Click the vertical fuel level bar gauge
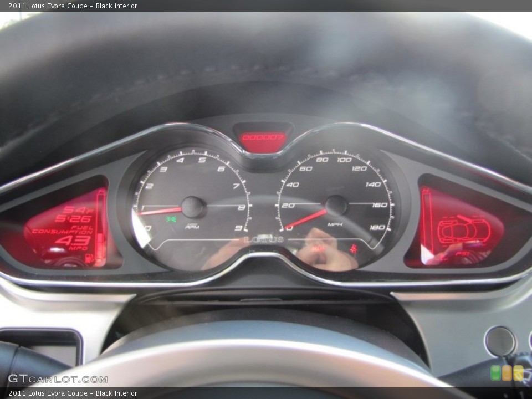Image resolution: width=532 pixels, height=399 pixels. [101, 227]
